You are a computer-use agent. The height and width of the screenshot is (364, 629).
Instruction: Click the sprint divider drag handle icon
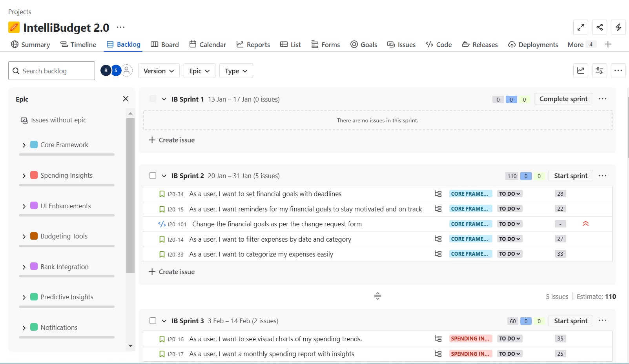pyautogui.click(x=377, y=296)
